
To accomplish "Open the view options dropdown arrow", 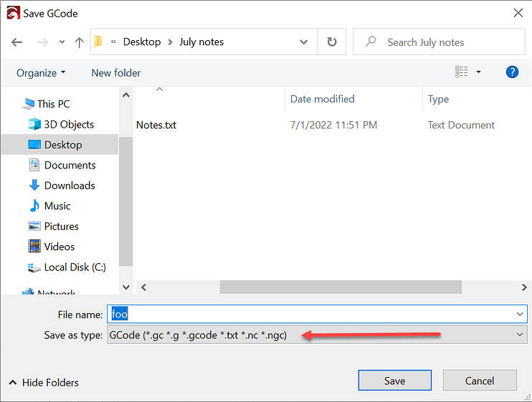I will (x=478, y=72).
